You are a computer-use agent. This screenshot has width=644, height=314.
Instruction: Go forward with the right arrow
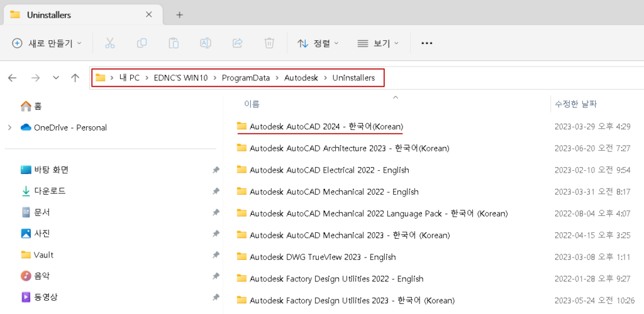(35, 78)
